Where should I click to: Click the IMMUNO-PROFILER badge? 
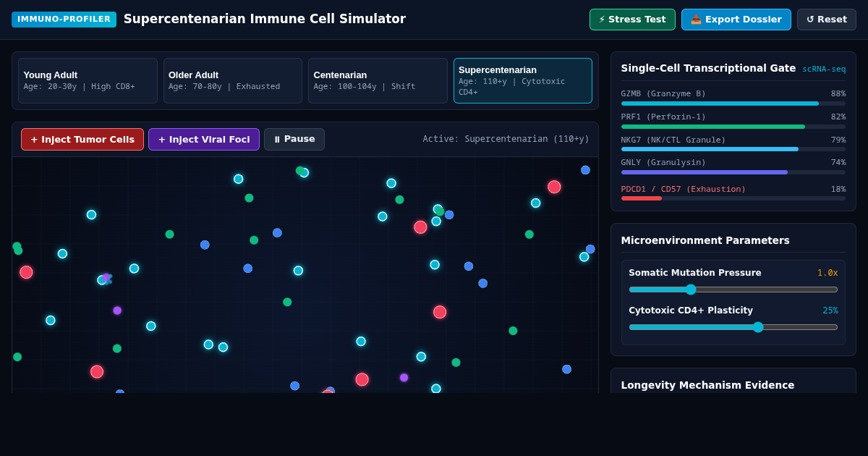point(64,20)
